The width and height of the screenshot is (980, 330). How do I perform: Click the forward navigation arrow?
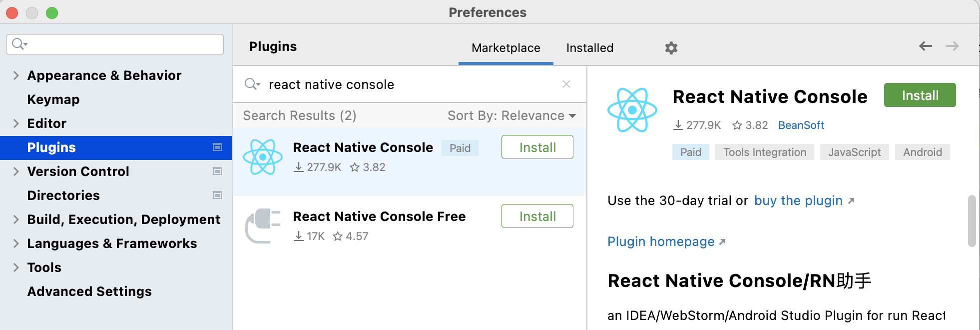pyautogui.click(x=953, y=46)
